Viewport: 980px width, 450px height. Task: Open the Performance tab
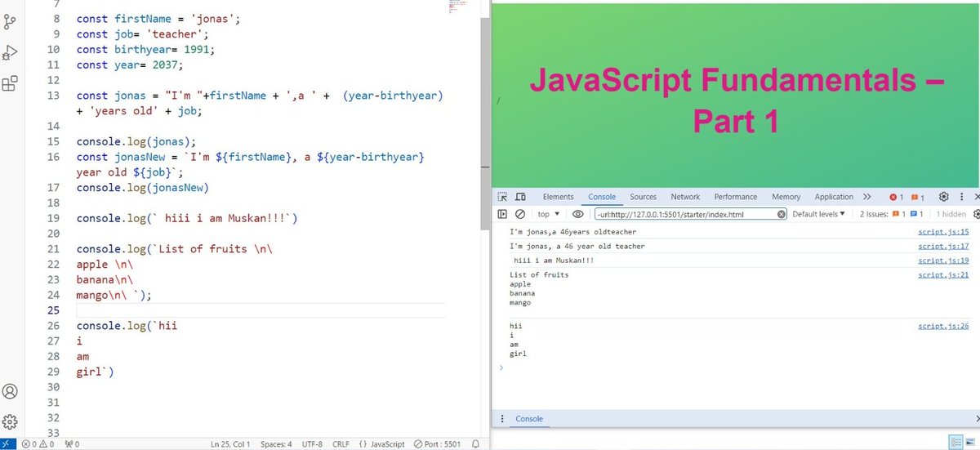coord(736,197)
